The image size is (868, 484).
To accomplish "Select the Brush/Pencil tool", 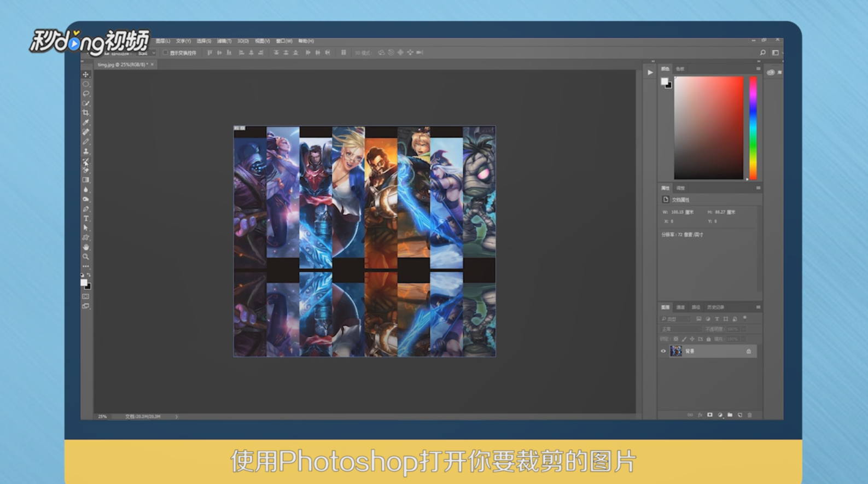I will click(86, 142).
